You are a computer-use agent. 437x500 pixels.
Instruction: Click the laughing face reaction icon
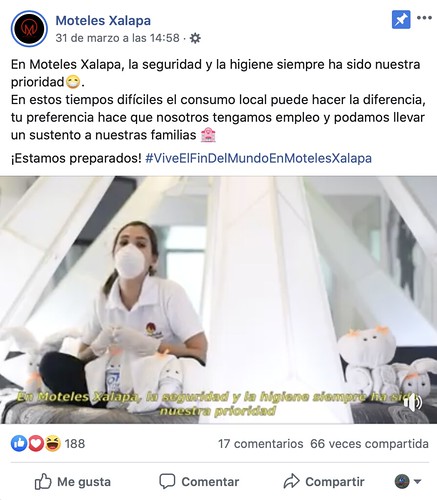[x=53, y=444]
